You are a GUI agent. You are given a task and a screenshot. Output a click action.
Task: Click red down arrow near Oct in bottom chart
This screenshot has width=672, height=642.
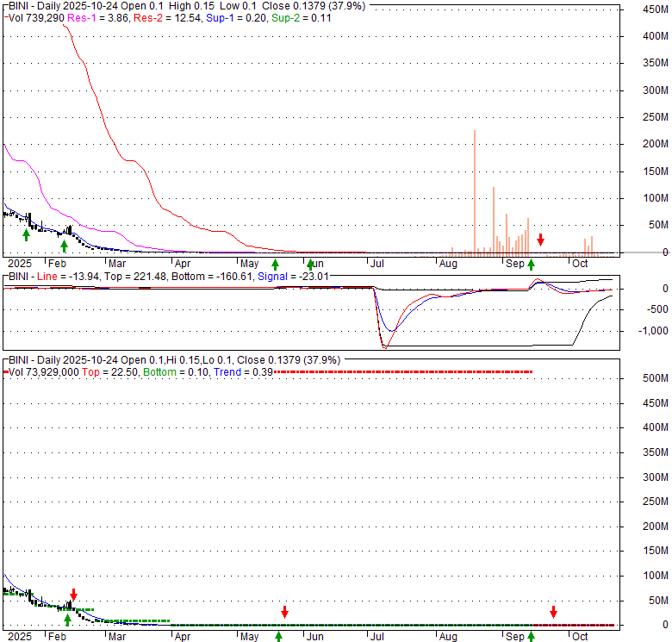(x=553, y=612)
